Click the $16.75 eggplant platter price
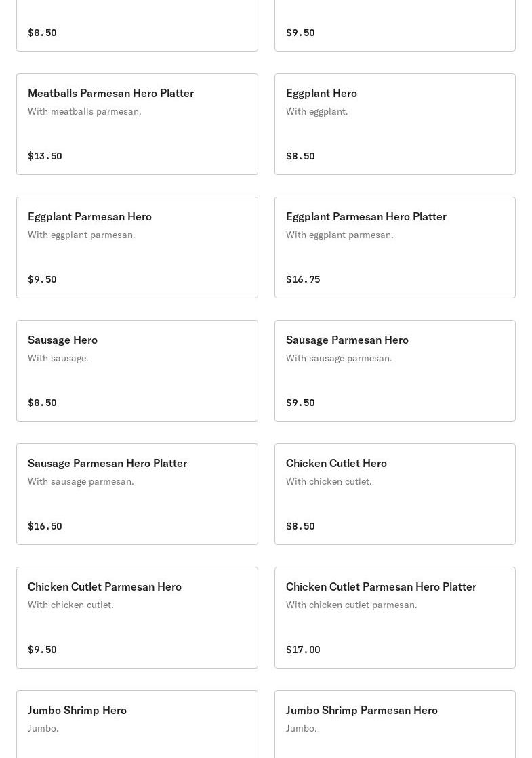 pos(303,279)
